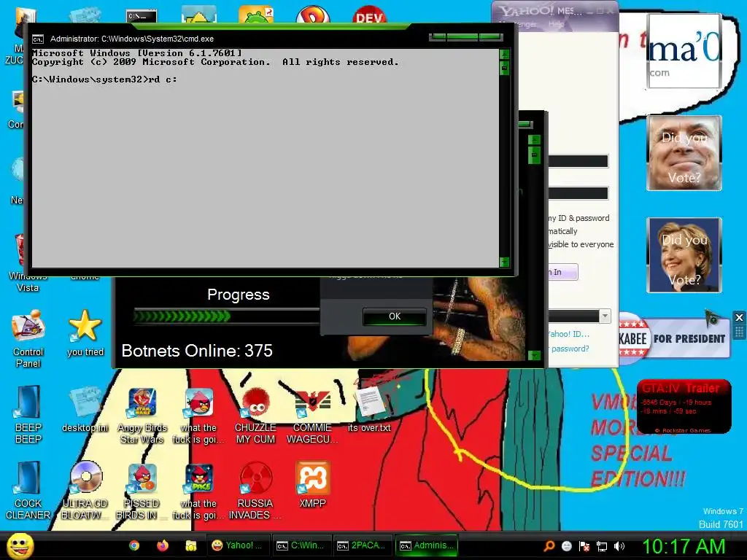
Task: Click the 10:17 AM taskbar clock
Action: click(684, 546)
